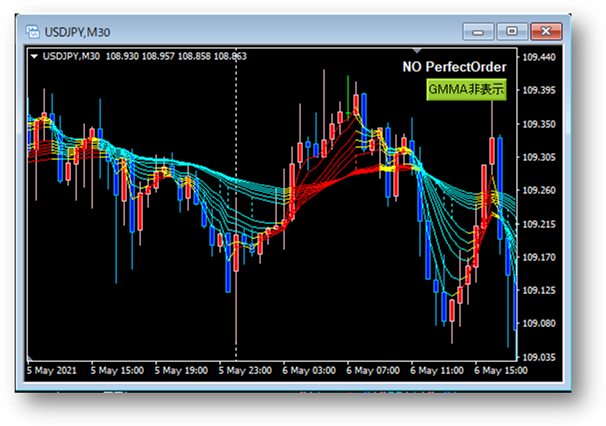
Task: Click the 5 May 23:00 time label
Action: [245, 370]
